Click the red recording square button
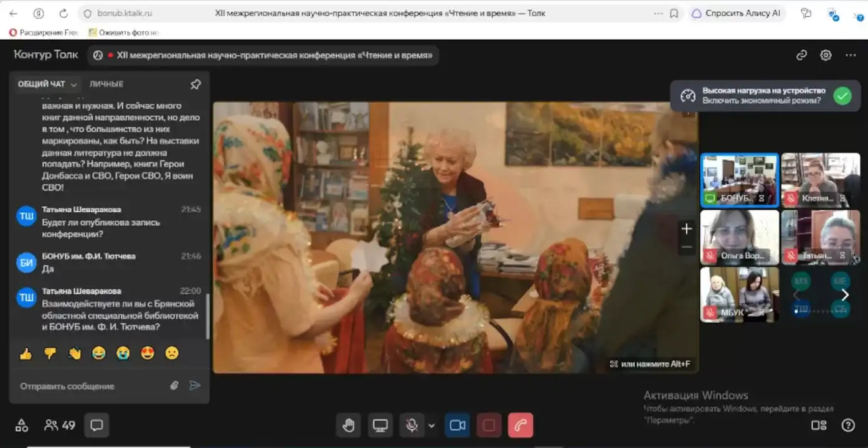The image size is (868, 448). pyautogui.click(x=489, y=426)
